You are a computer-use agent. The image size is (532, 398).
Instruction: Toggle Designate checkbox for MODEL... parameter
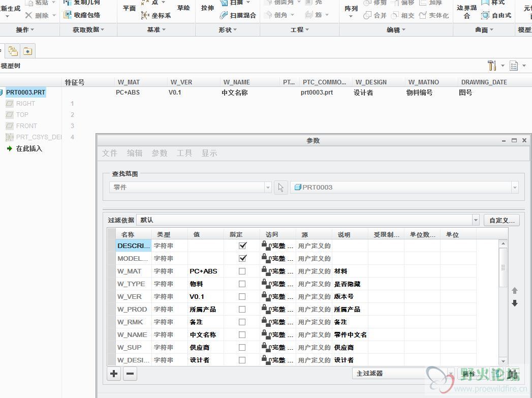point(242,258)
